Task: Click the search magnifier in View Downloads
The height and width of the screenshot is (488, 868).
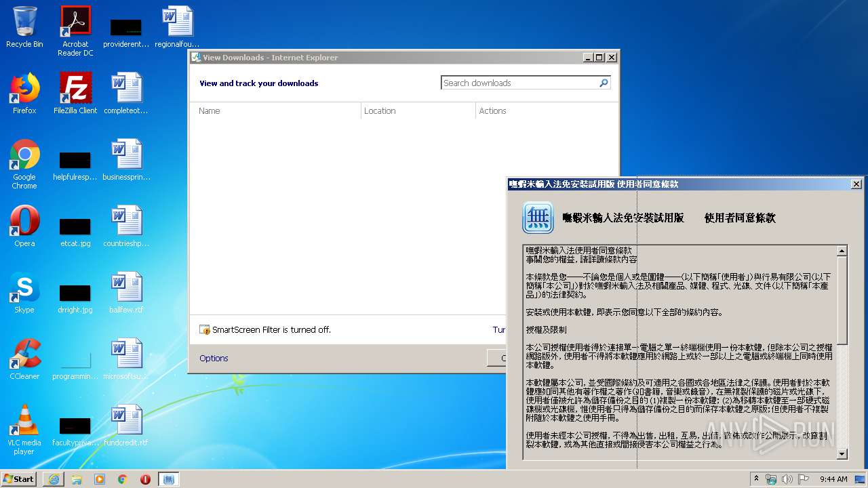Action: coord(604,83)
